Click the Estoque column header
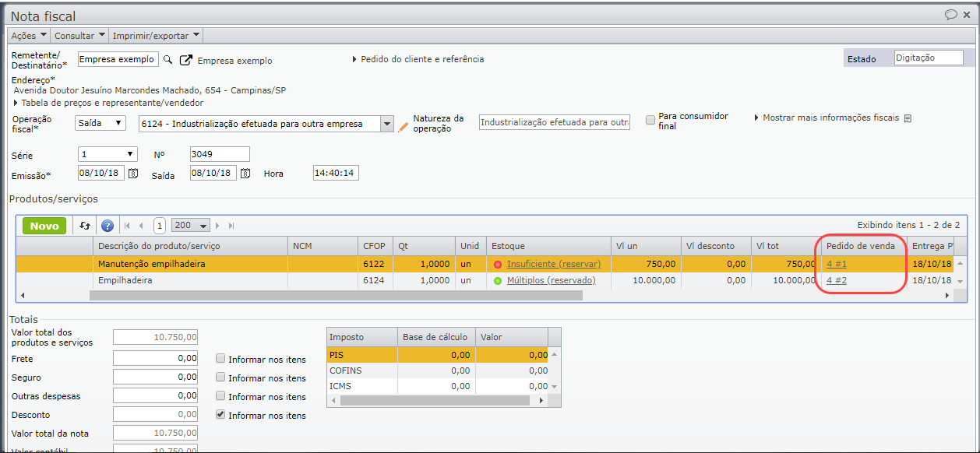 tap(548, 246)
